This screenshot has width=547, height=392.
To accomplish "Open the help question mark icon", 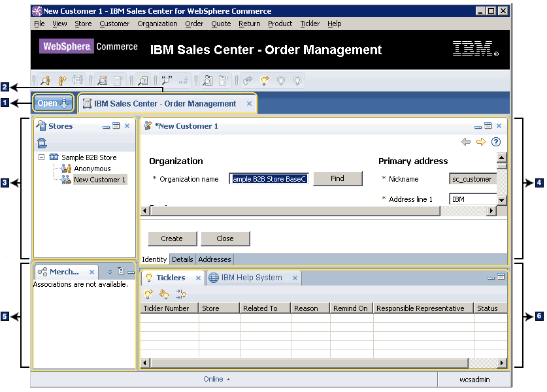I will [496, 142].
